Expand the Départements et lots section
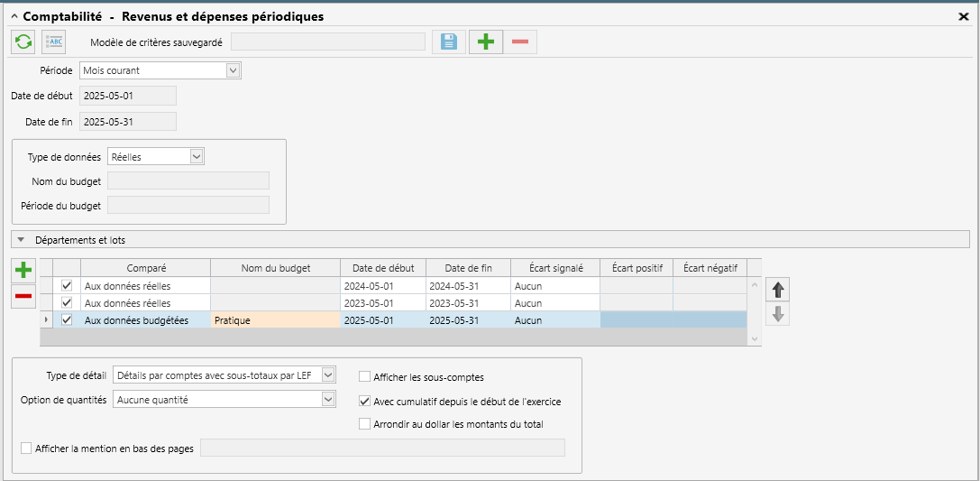 (x=21, y=239)
